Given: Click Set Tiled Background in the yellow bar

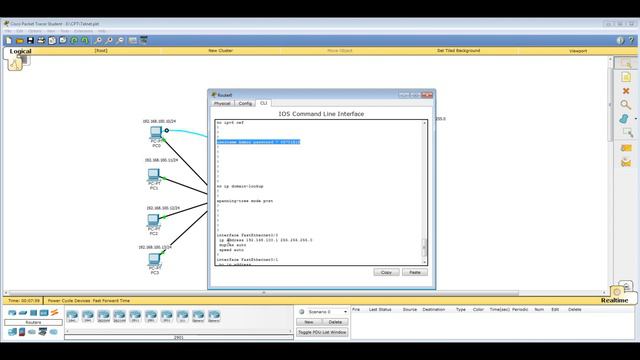Looking at the screenshot, I should point(458,51).
